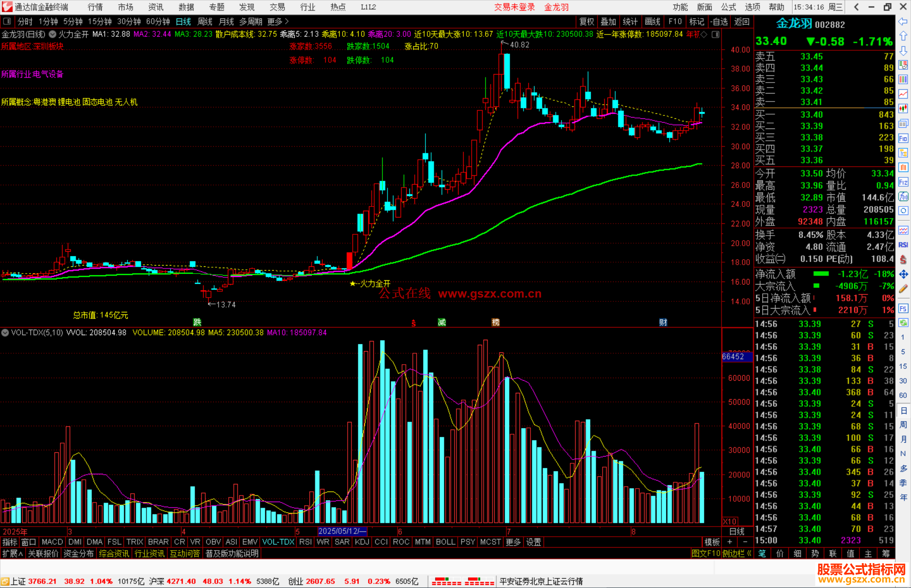Switch period to 季 quarterly in sidebar
This screenshot has width=911, height=588.
pos(903,483)
